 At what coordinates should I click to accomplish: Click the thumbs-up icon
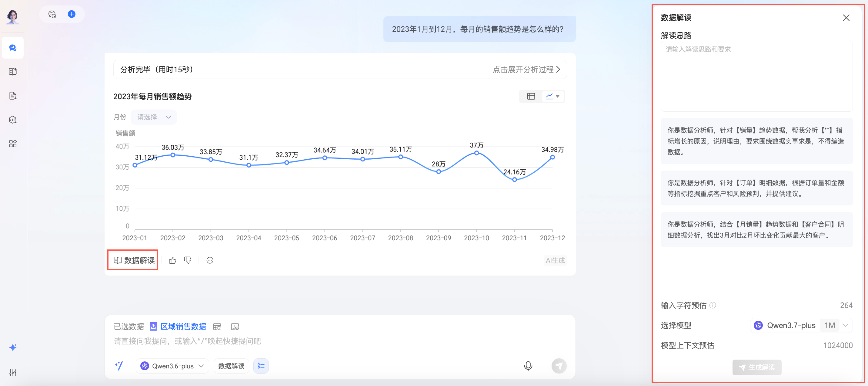[x=172, y=260]
